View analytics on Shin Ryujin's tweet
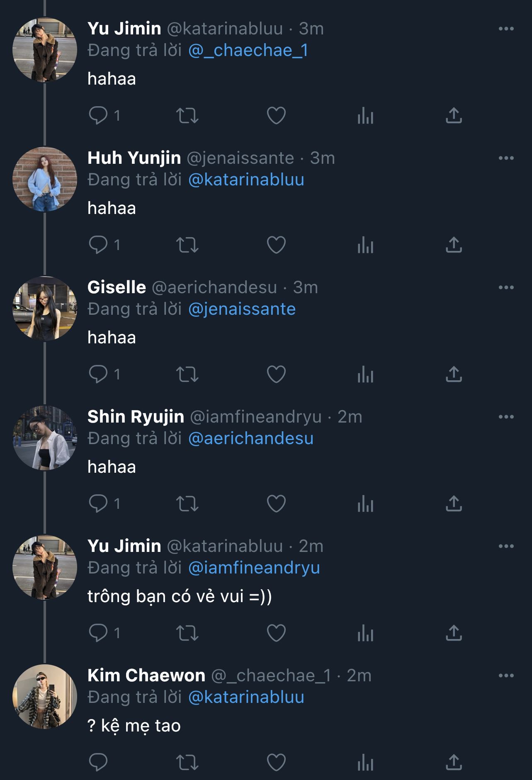The image size is (532, 780). pyautogui.click(x=365, y=503)
